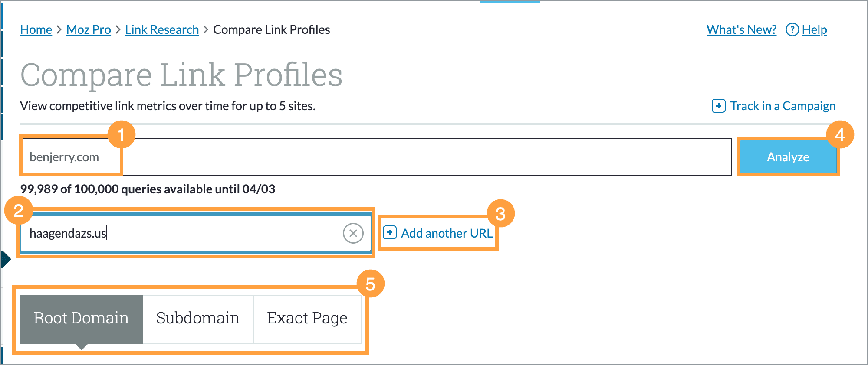
Task: Click the question mark Help icon
Action: (792, 29)
